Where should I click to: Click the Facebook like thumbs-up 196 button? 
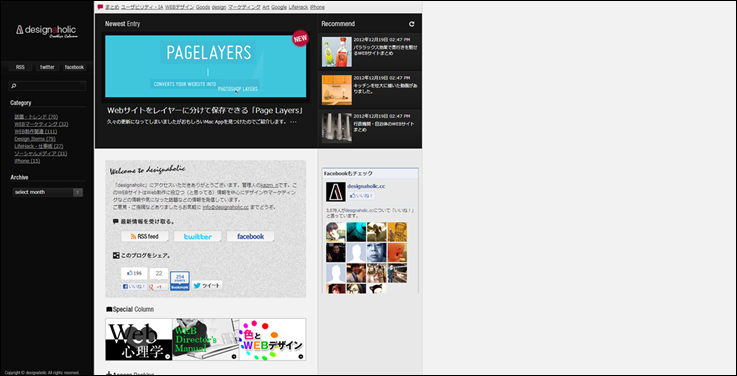[x=134, y=274]
